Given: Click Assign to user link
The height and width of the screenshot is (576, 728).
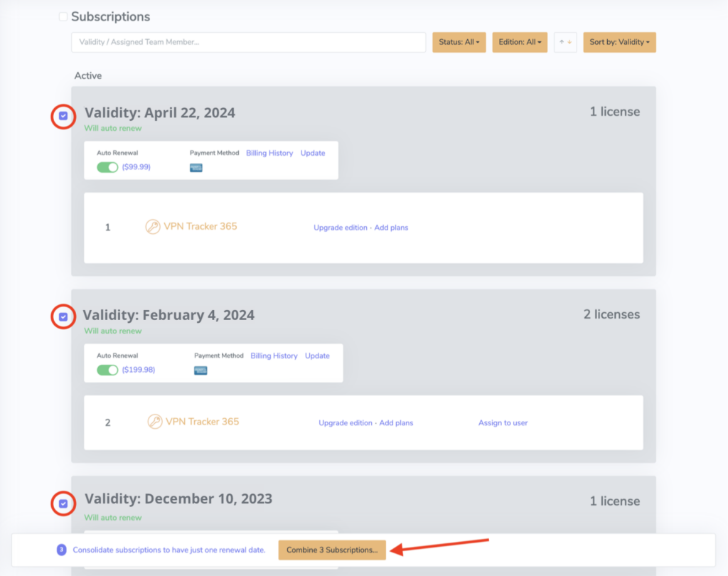Looking at the screenshot, I should [x=503, y=422].
